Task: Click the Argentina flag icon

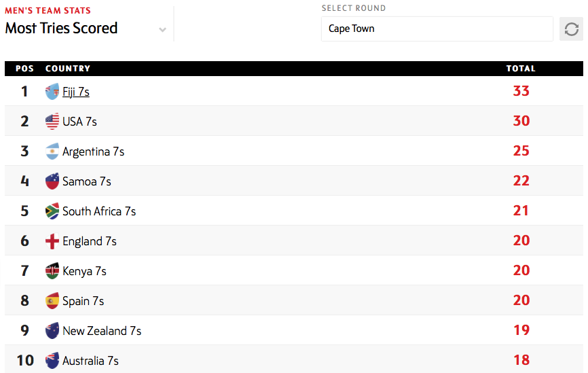Action: tap(52, 152)
